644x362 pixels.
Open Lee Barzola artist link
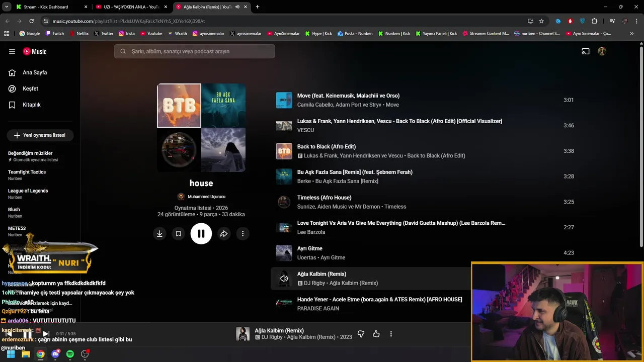[311, 232]
